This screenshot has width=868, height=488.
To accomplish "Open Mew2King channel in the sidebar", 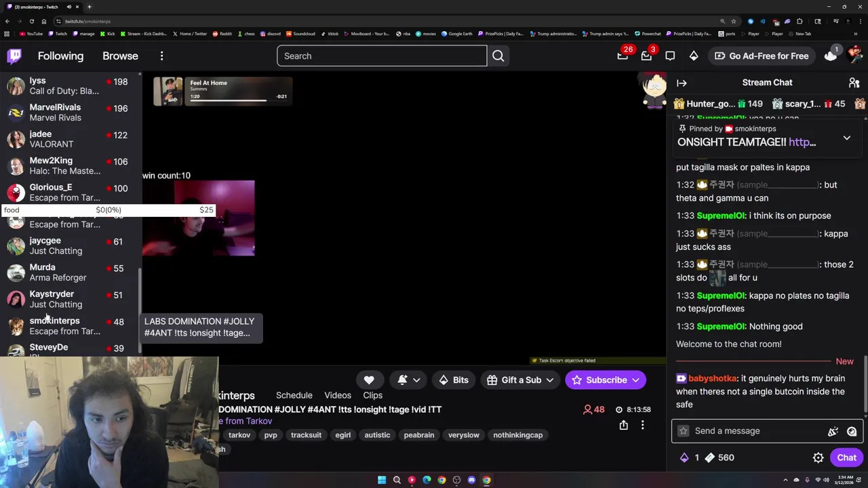I will [71, 166].
